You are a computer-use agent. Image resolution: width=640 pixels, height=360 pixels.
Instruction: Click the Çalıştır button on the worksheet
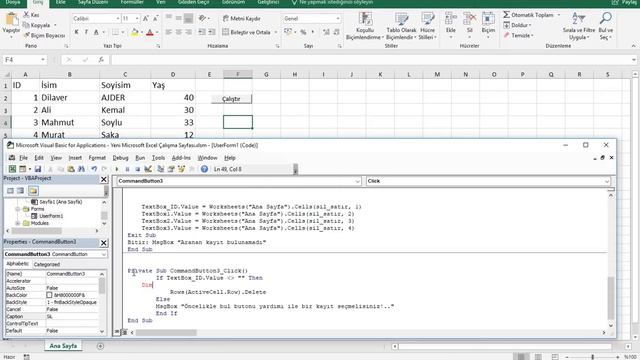point(231,99)
